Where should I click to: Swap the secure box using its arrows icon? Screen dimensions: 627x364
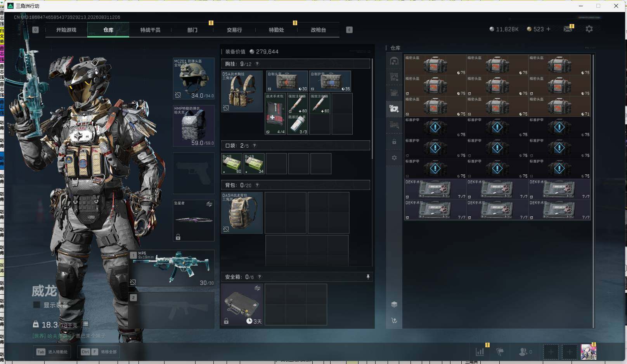click(x=257, y=288)
